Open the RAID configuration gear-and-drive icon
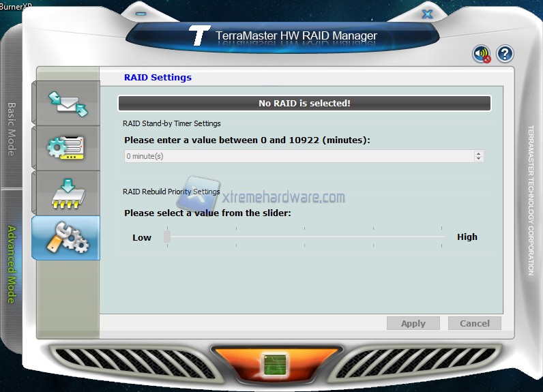The image size is (543, 392). [x=66, y=148]
